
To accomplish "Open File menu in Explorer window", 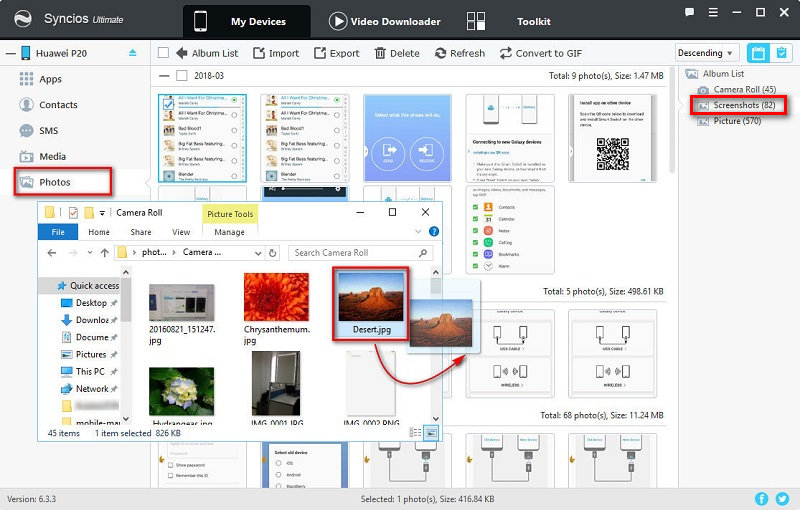I will pyautogui.click(x=58, y=232).
